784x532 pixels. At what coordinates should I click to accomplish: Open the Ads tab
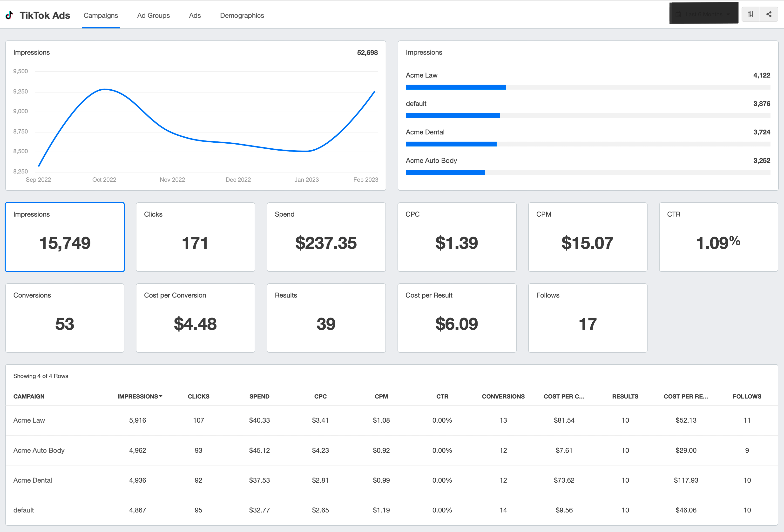tap(195, 15)
